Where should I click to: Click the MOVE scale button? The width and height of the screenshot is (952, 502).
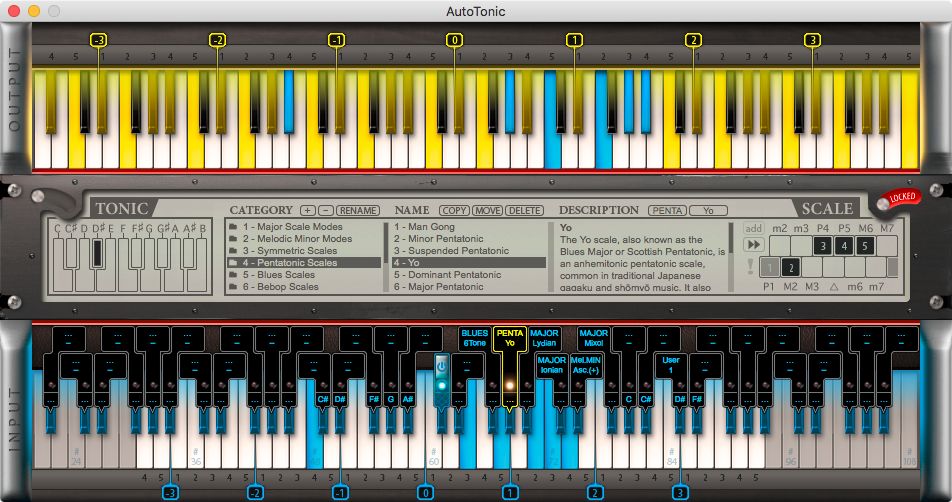tap(488, 211)
